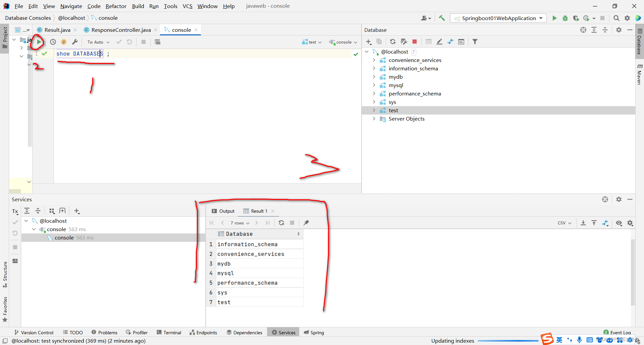
Task: Click the Disconnect red stop icon in Database
Action: coord(415,42)
